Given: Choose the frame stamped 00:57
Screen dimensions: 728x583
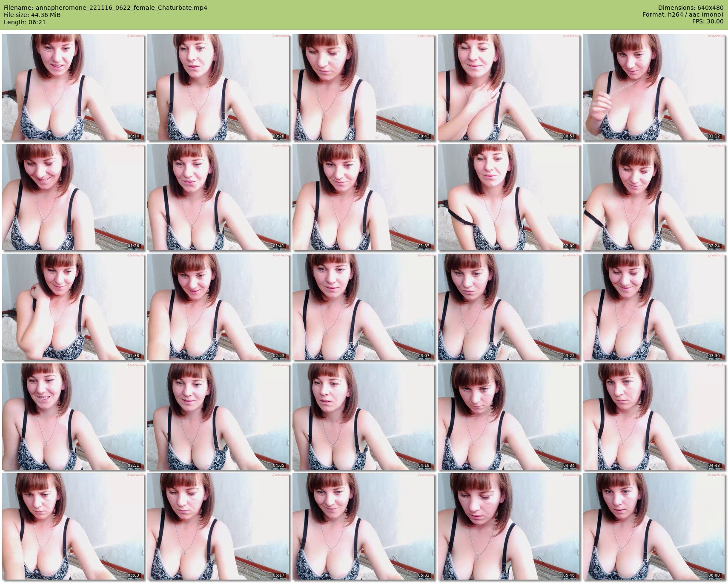Looking at the screenshot, I should click(x=509, y=87).
